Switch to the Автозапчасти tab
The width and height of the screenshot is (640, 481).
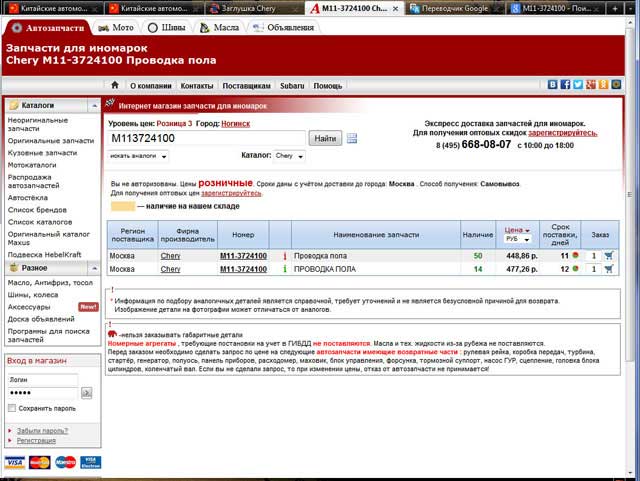point(47,28)
